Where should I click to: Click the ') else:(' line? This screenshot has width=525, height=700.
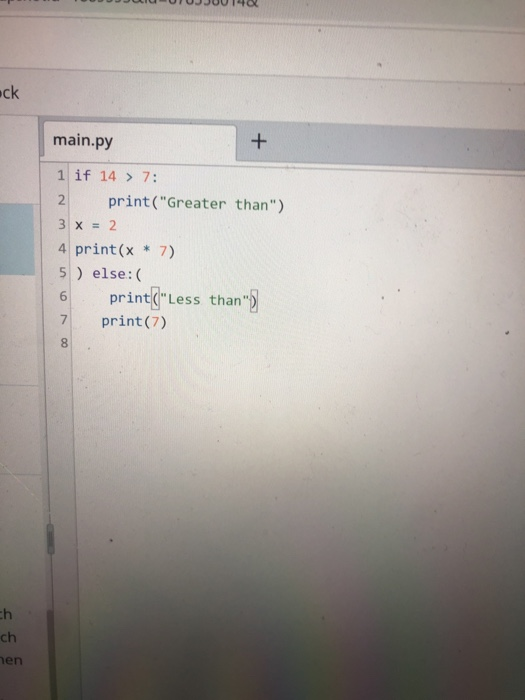108,274
